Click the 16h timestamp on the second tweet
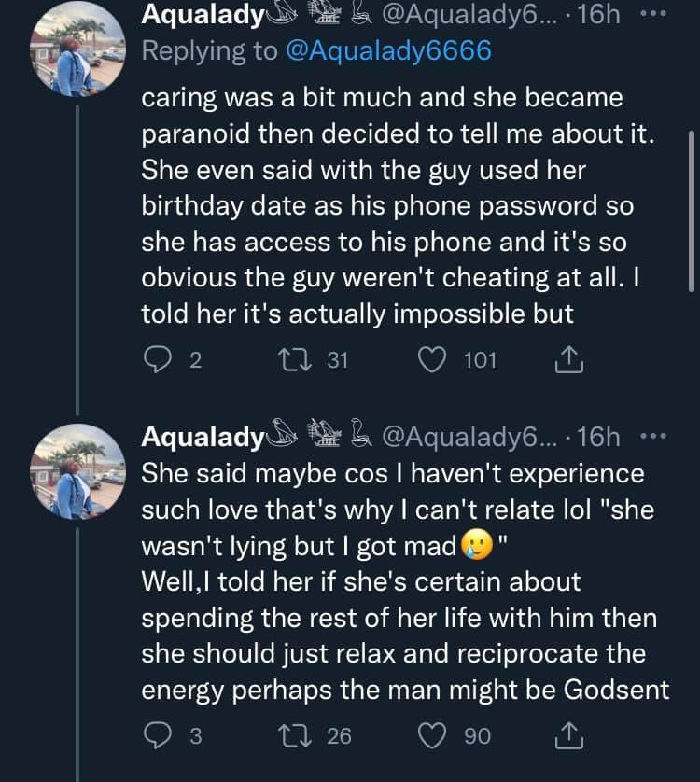Viewport: 700px width, 782px height. pos(598,437)
